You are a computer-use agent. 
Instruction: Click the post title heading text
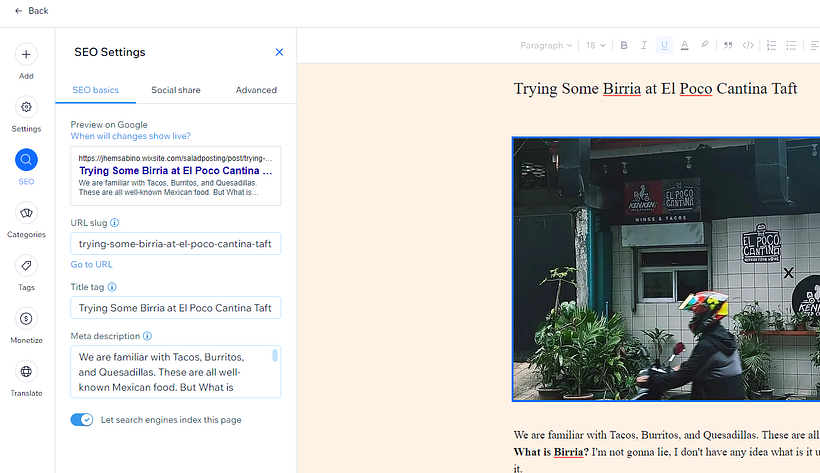pos(655,88)
